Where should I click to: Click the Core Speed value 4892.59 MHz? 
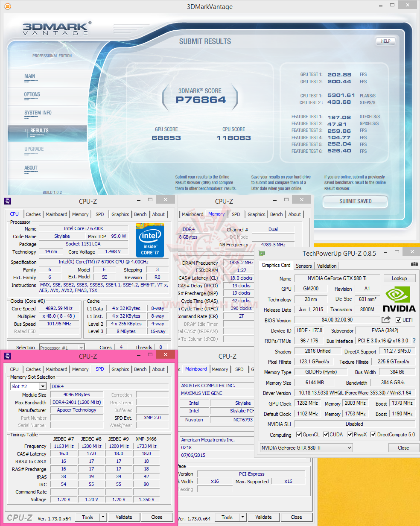(60, 308)
